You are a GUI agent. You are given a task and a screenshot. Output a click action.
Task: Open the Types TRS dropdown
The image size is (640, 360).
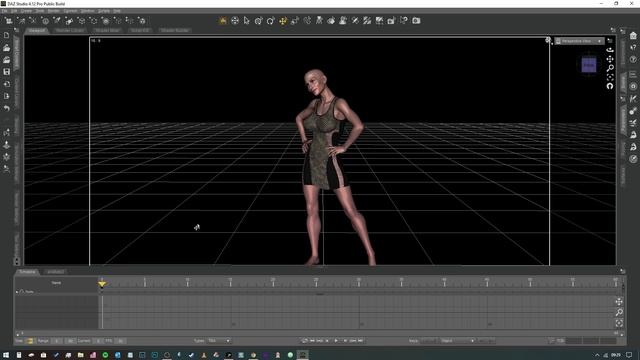click(219, 341)
